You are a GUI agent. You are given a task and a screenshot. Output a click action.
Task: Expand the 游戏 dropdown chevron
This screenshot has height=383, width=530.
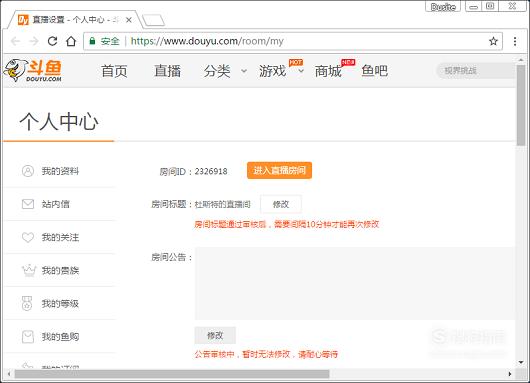coord(301,71)
